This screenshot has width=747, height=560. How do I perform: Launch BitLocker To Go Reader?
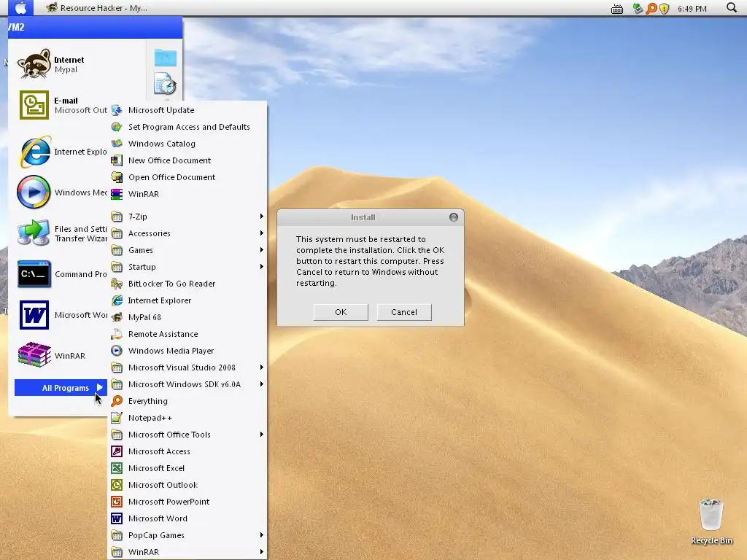tap(187, 284)
